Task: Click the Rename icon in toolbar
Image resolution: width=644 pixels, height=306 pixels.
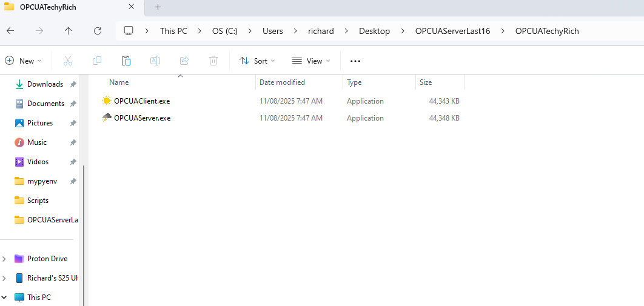Action: tap(155, 61)
